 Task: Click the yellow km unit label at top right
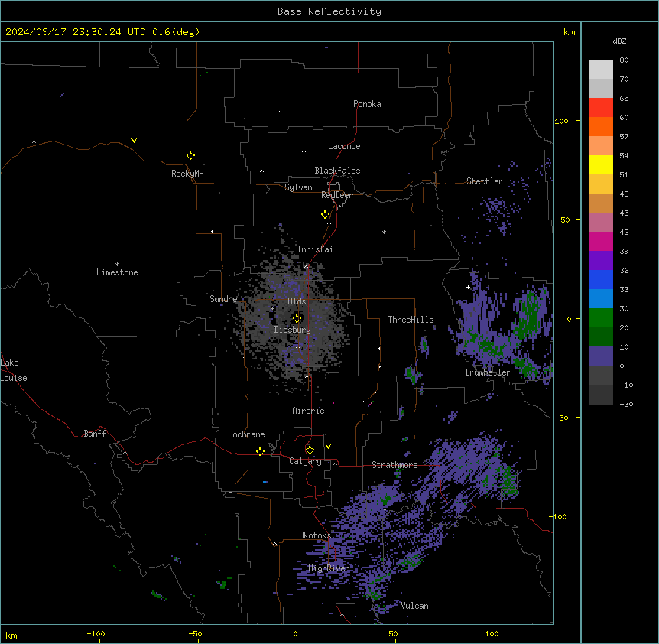[570, 32]
